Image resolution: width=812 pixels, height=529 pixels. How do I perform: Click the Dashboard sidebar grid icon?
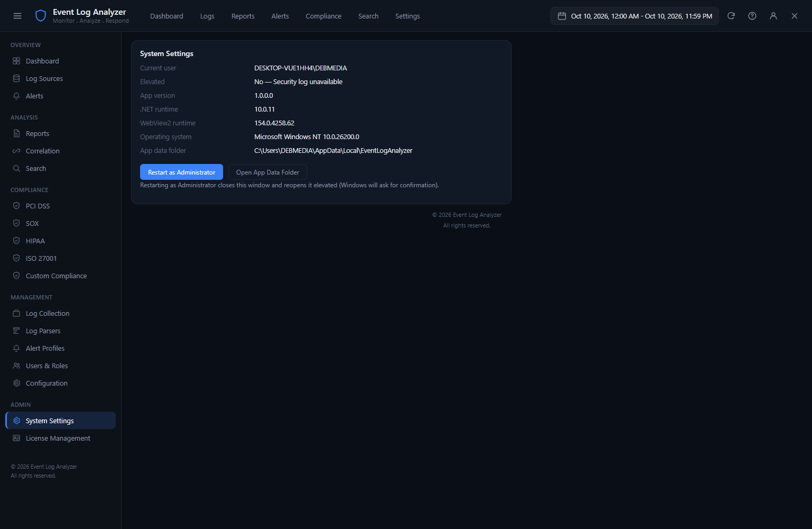coord(16,61)
